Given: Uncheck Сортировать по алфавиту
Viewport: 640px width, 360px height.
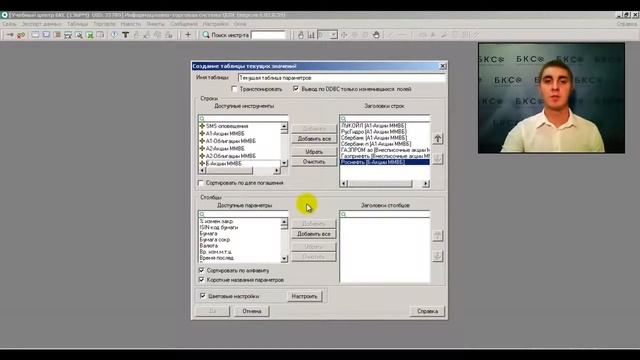Looking at the screenshot, I should pyautogui.click(x=201, y=270).
